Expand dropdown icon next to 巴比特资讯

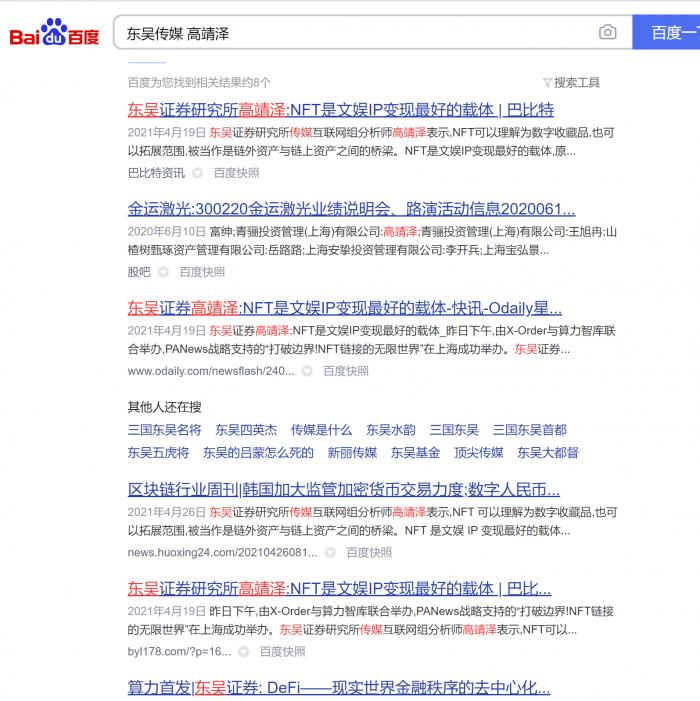[x=197, y=173]
